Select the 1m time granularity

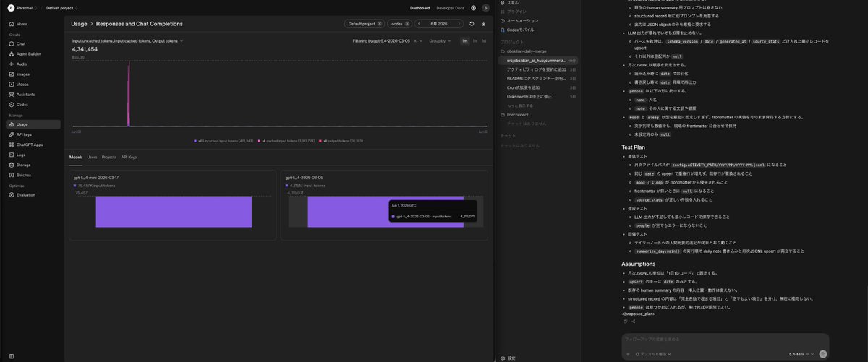[465, 41]
